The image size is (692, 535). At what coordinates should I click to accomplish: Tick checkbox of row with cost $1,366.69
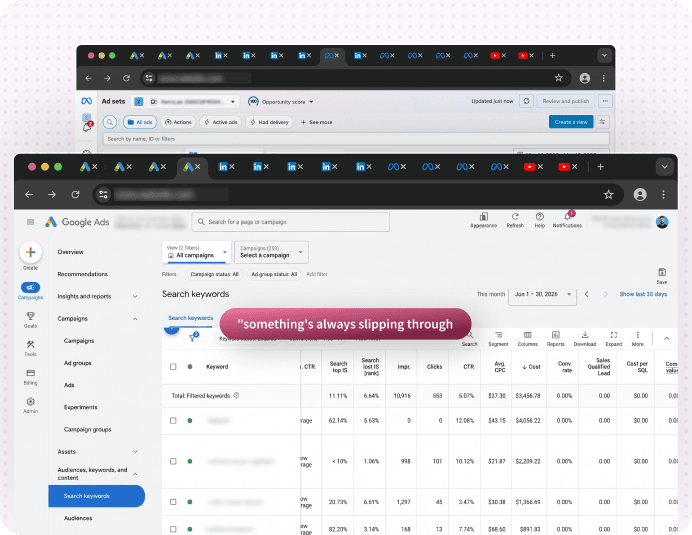click(173, 502)
